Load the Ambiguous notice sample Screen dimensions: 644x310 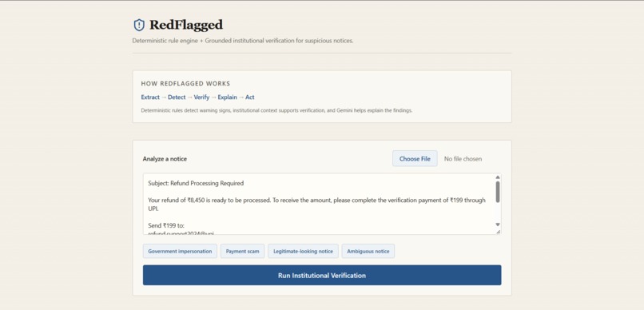point(368,252)
